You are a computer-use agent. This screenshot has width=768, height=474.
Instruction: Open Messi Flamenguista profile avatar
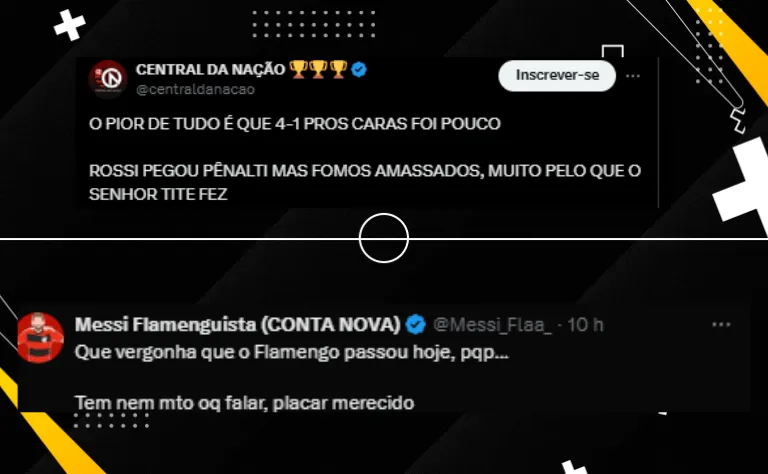[x=41, y=337]
